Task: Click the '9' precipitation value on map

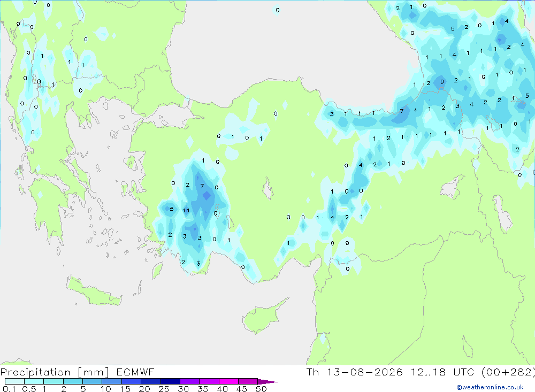Action: (442, 82)
